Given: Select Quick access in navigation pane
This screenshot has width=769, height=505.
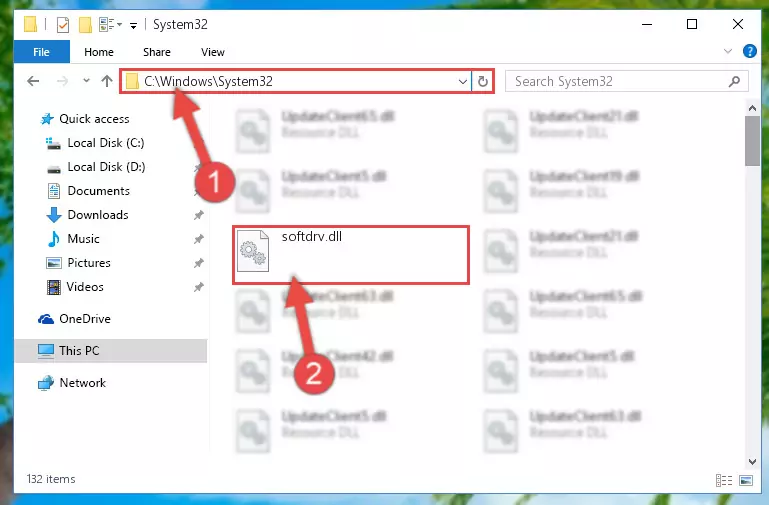Looking at the screenshot, I should [94, 119].
